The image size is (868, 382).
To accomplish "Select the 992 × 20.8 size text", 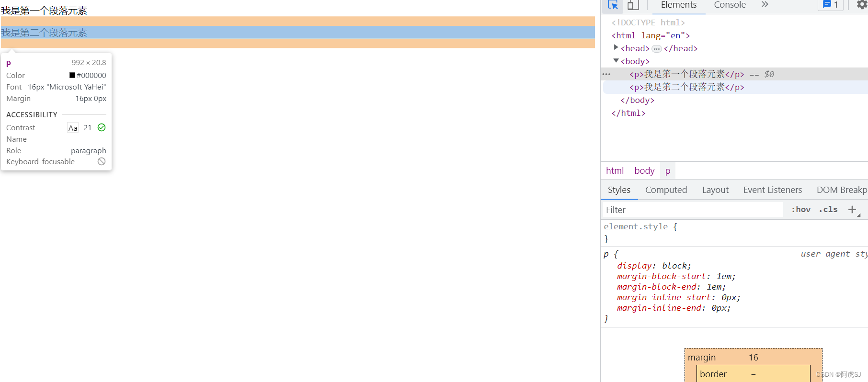I will click(x=89, y=63).
